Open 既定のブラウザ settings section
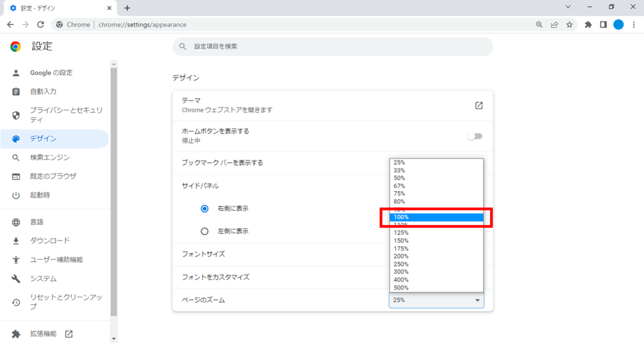This screenshot has width=644, height=343. tap(55, 176)
